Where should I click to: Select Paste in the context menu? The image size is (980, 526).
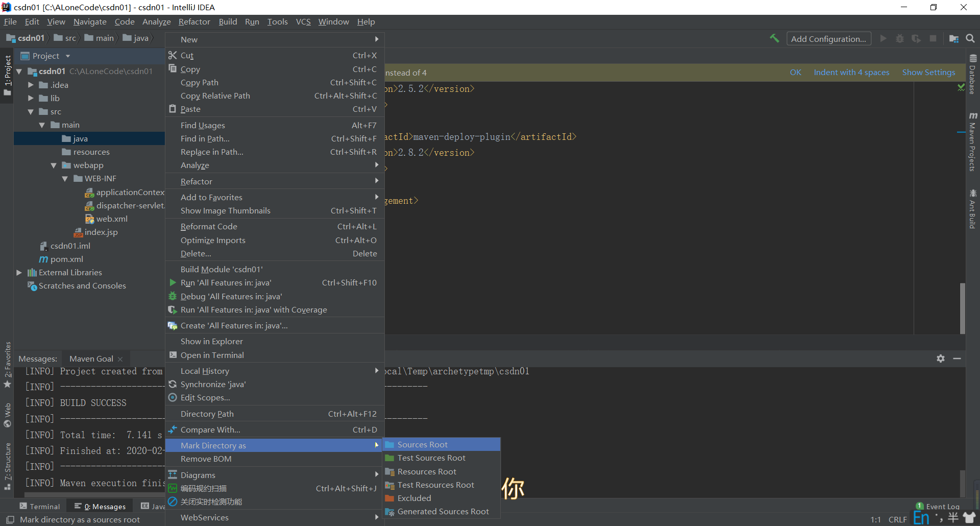275,109
